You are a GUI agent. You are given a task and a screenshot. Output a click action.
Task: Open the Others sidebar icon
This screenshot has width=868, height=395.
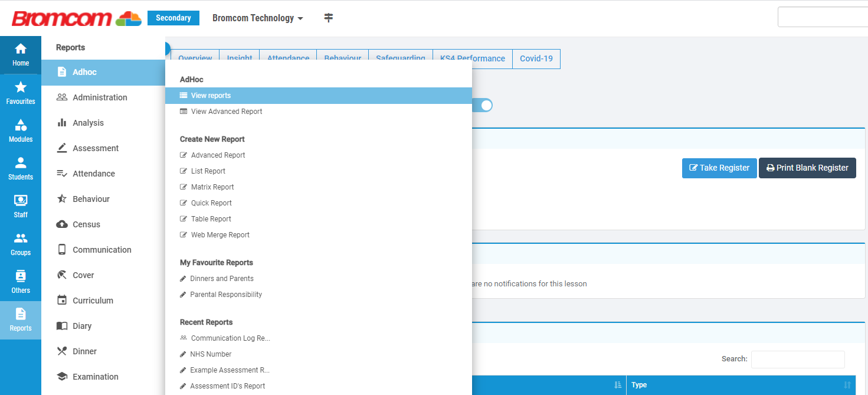(x=21, y=282)
